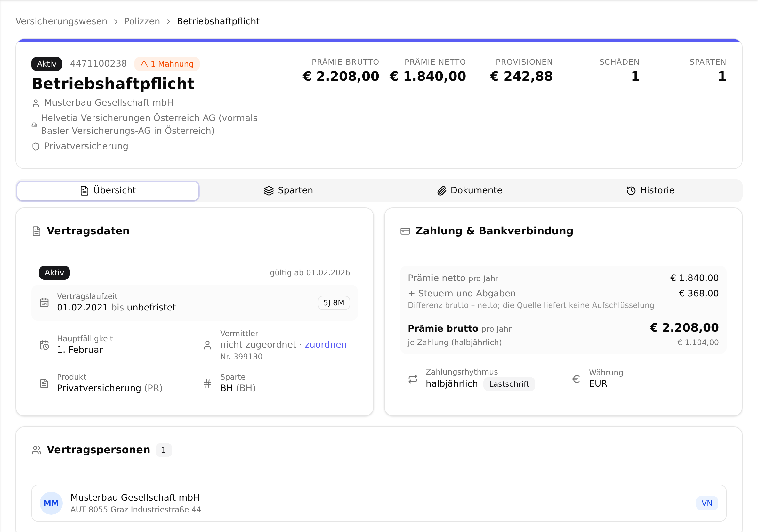Click the repeat arrows icon for Zahlungsrhythmus
The height and width of the screenshot is (532, 758).
(413, 379)
